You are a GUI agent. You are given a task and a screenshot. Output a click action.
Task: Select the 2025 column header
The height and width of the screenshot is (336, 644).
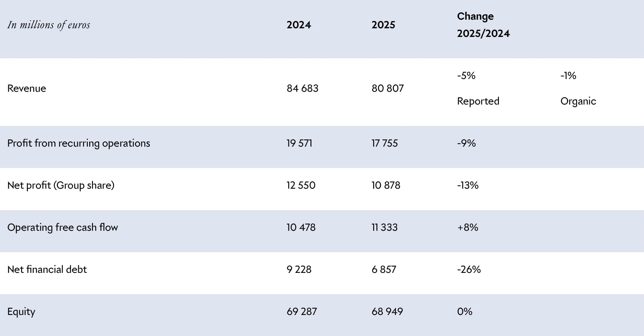point(383,25)
